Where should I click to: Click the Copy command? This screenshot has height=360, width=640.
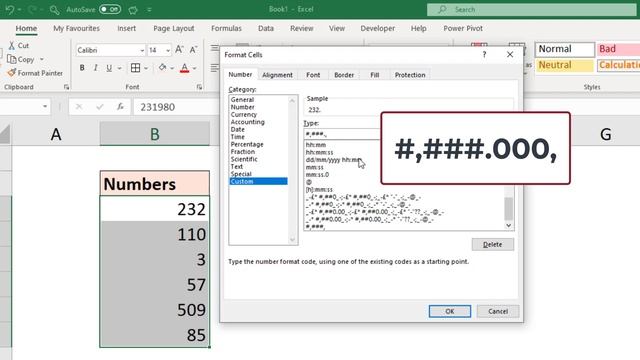point(21,60)
